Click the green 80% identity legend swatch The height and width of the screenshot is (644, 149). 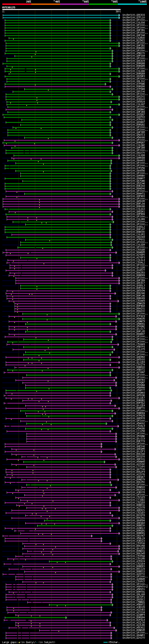point(103,4)
